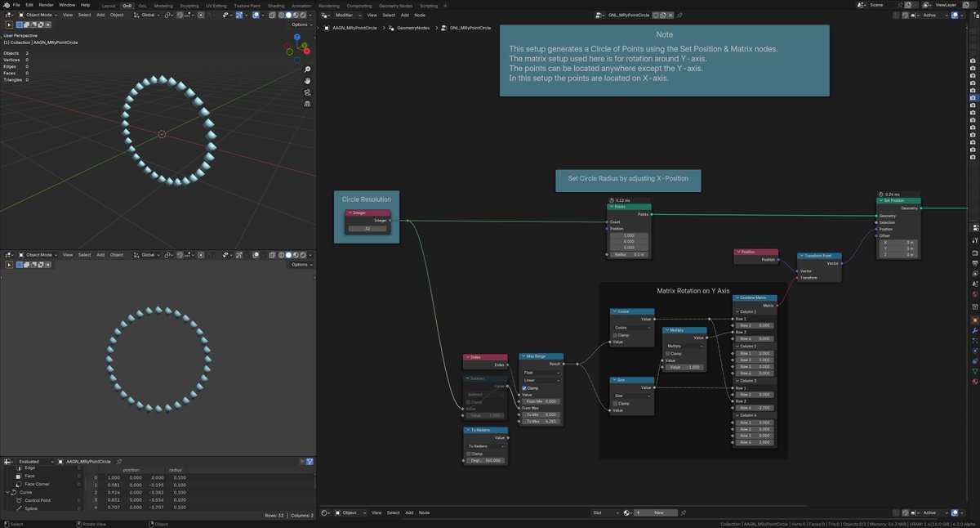This screenshot has height=528, width=980.
Task: Toggle Clamp checkbox in Subtract node
Action: [469, 402]
